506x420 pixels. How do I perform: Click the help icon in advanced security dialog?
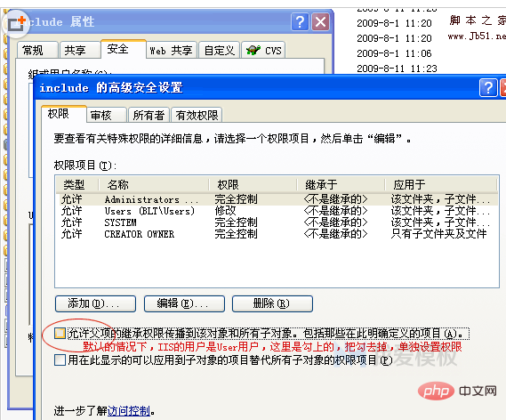(488, 87)
